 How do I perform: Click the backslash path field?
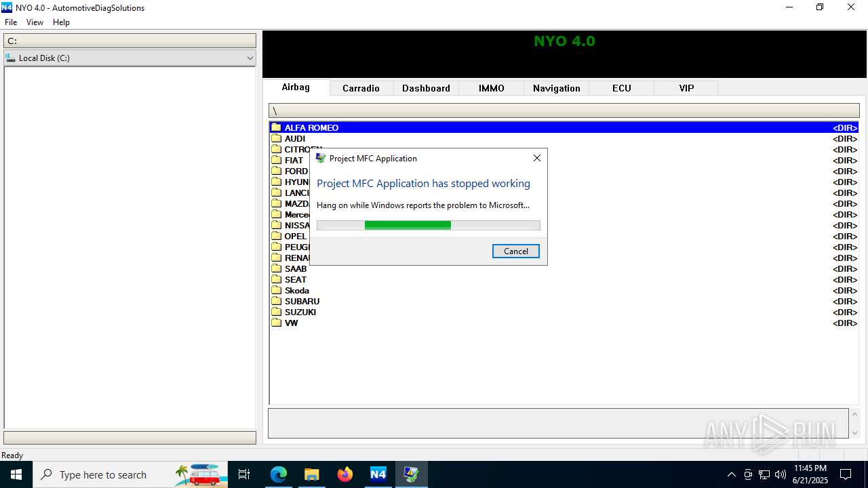564,110
